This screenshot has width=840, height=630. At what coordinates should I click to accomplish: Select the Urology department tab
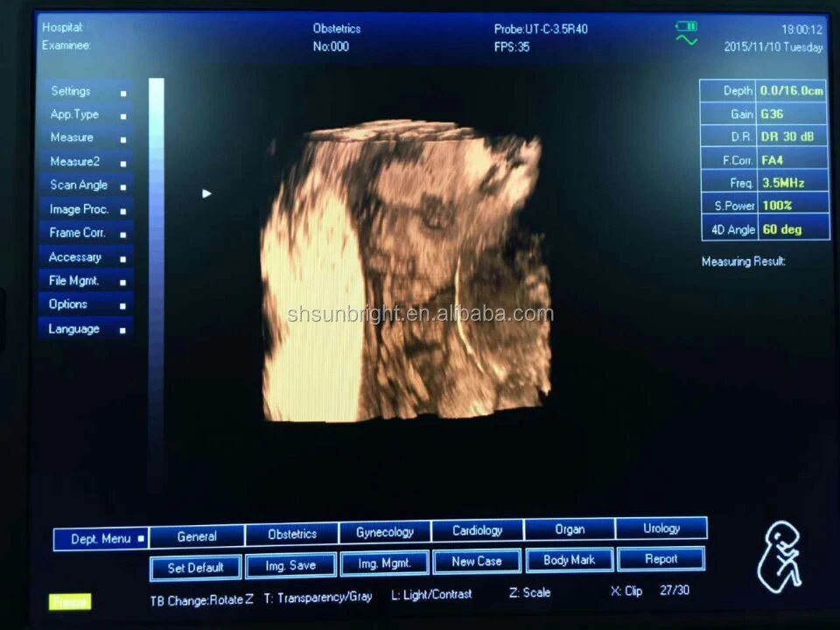click(x=661, y=528)
